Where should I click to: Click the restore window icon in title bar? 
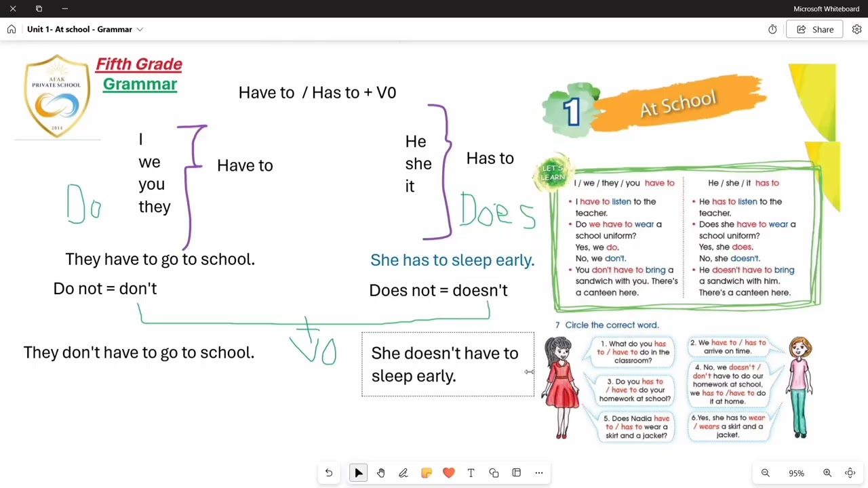(x=39, y=9)
